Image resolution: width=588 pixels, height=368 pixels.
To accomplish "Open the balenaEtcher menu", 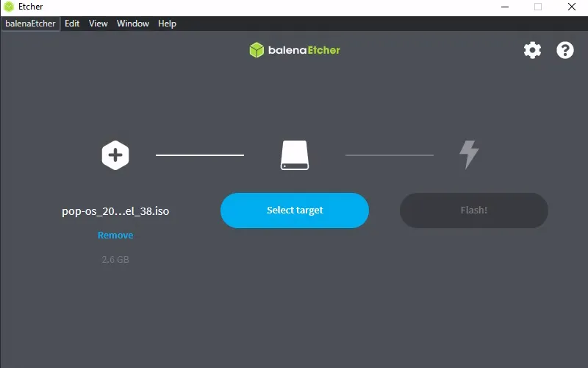I will (30, 24).
